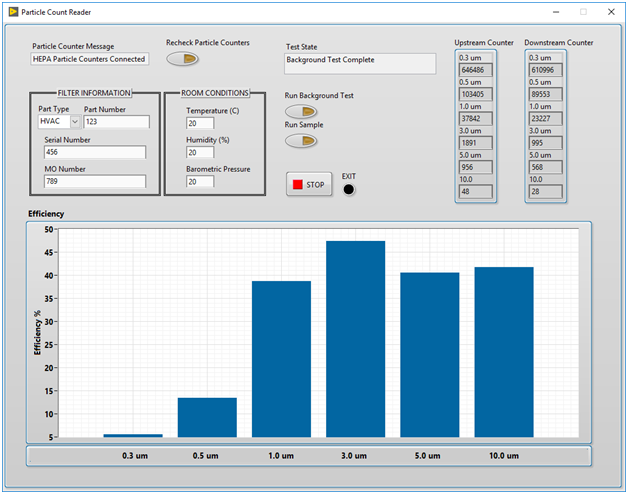628x494 pixels.
Task: Click the Efficiency % y-axis label
Action: tap(37, 333)
